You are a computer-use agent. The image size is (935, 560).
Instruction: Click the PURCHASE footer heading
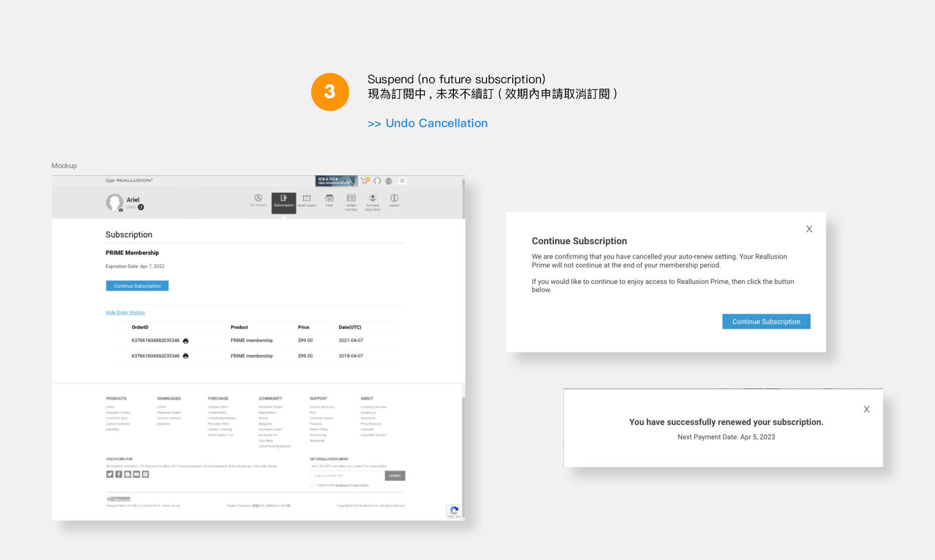tap(218, 398)
